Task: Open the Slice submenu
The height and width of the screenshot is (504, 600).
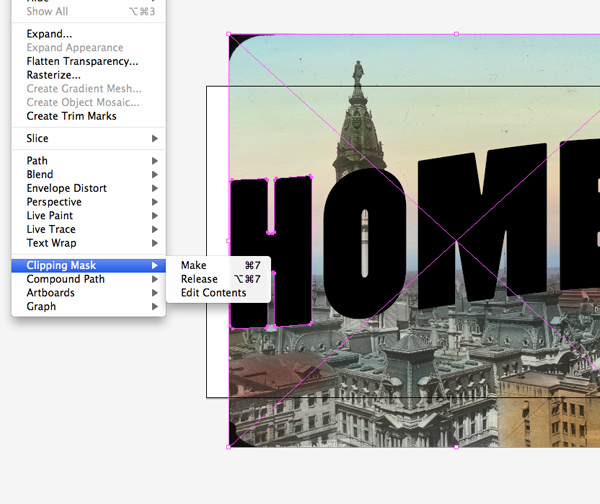Action: point(88,138)
